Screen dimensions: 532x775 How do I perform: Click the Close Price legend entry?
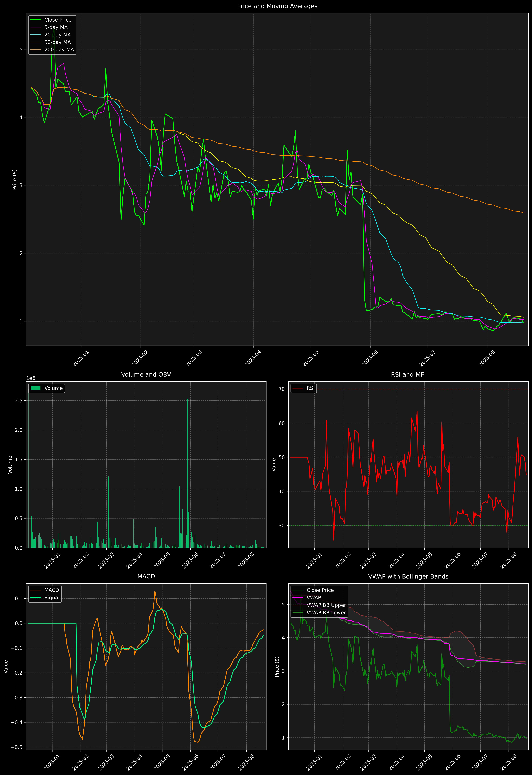point(58,20)
